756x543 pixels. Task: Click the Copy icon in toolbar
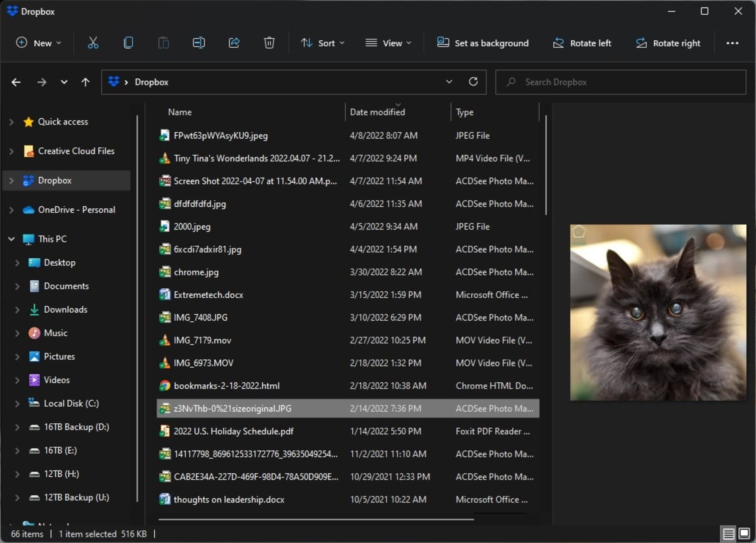(x=128, y=43)
